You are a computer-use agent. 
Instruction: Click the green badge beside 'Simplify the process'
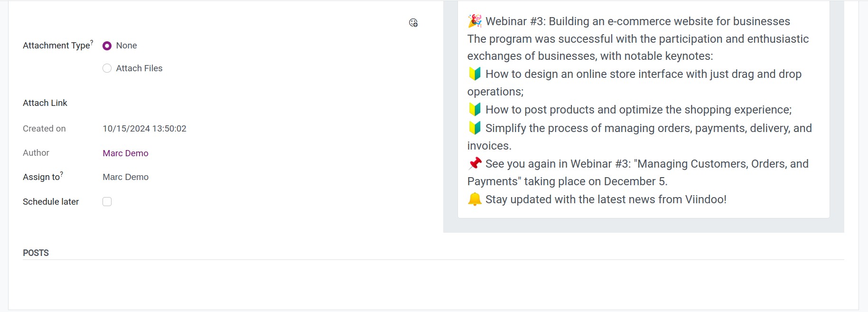click(x=475, y=128)
